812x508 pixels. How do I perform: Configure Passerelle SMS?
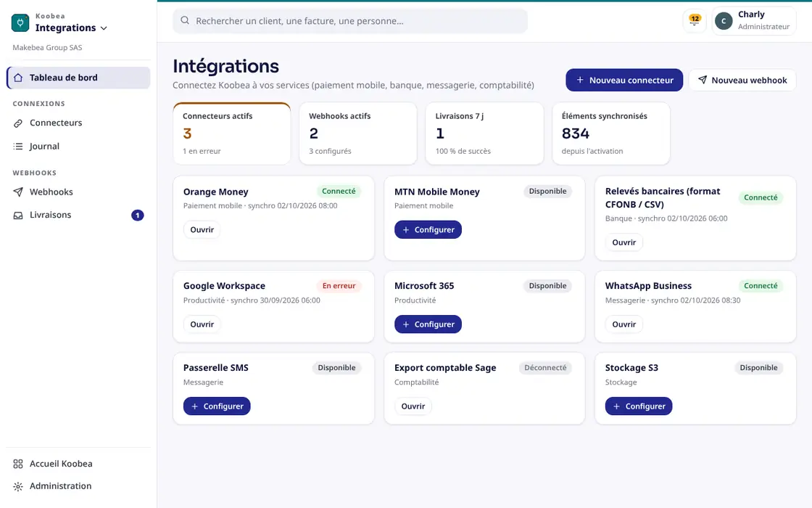click(x=217, y=406)
